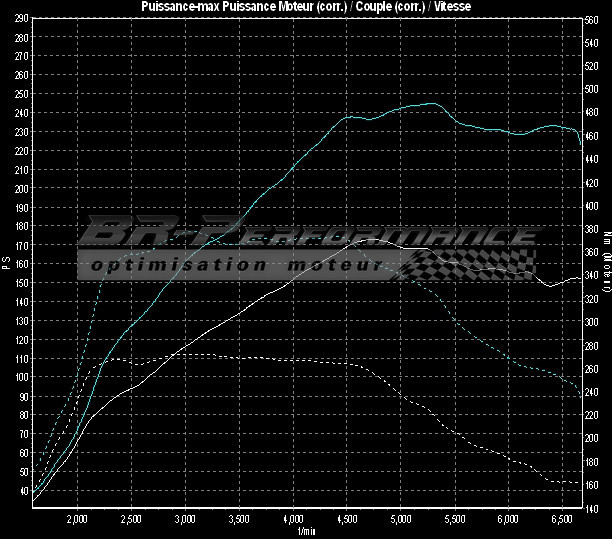Click the 't/min' x-axis label
The image size is (612, 539).
[x=305, y=532]
